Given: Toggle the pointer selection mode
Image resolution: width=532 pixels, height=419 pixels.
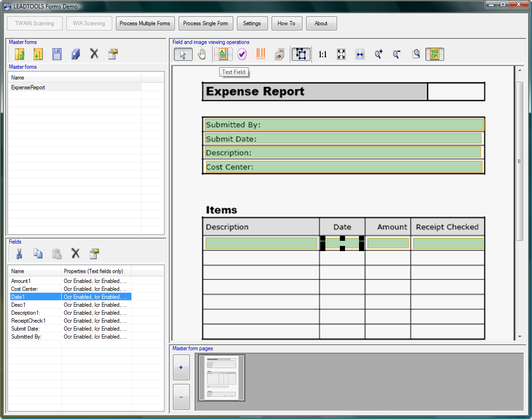Looking at the screenshot, I should click(x=183, y=54).
